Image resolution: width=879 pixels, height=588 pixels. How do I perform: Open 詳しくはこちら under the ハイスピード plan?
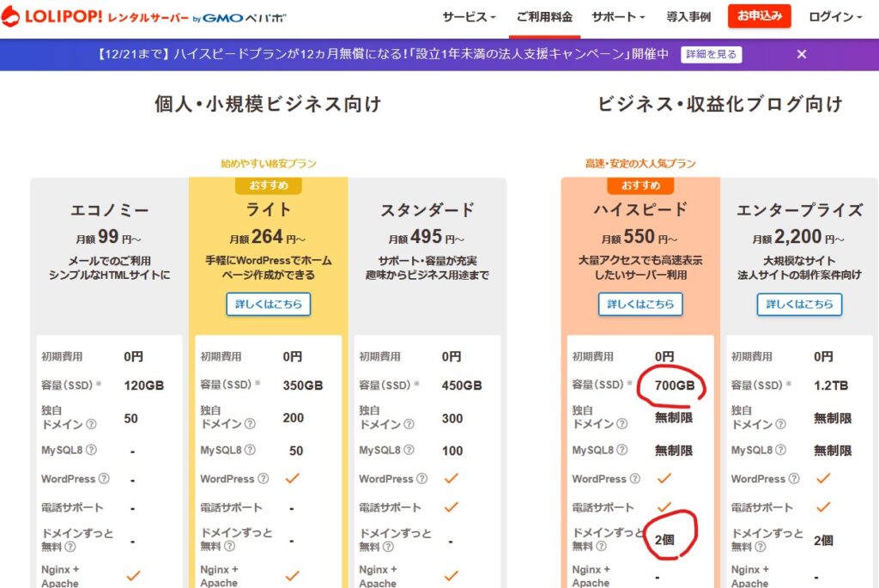click(640, 304)
